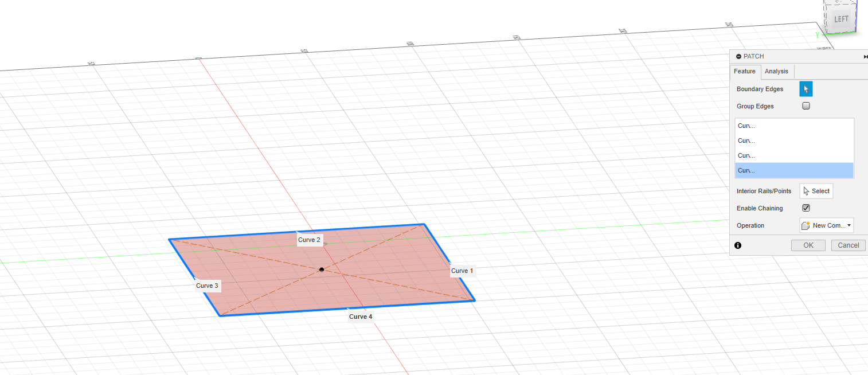
Task: Click Select for Interior Rails/Points
Action: click(x=816, y=191)
